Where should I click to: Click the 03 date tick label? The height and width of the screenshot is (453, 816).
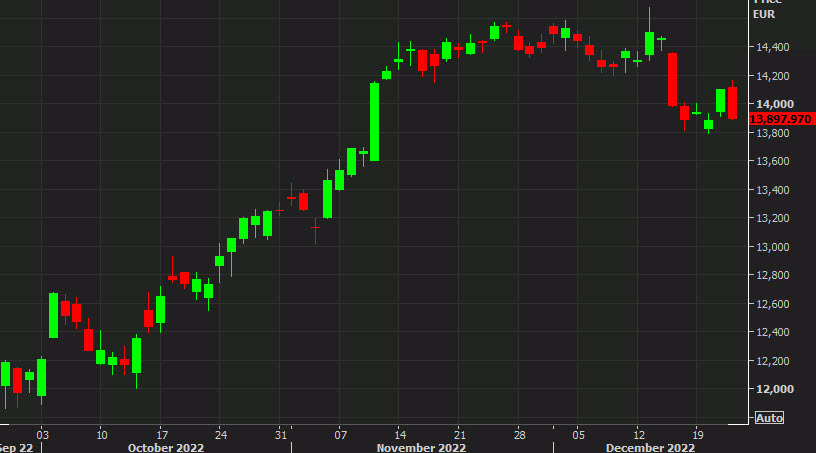(x=42, y=435)
